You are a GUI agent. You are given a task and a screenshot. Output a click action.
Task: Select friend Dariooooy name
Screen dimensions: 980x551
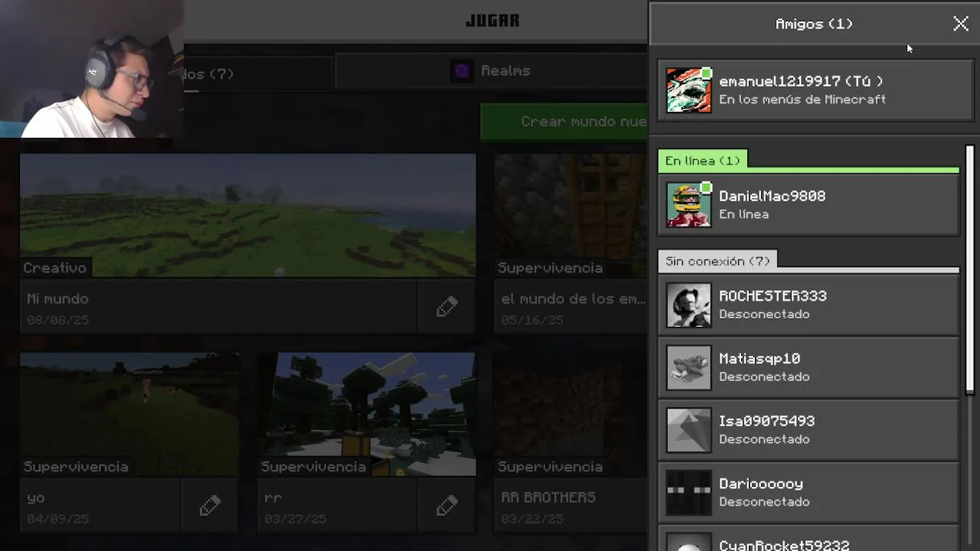click(x=761, y=484)
